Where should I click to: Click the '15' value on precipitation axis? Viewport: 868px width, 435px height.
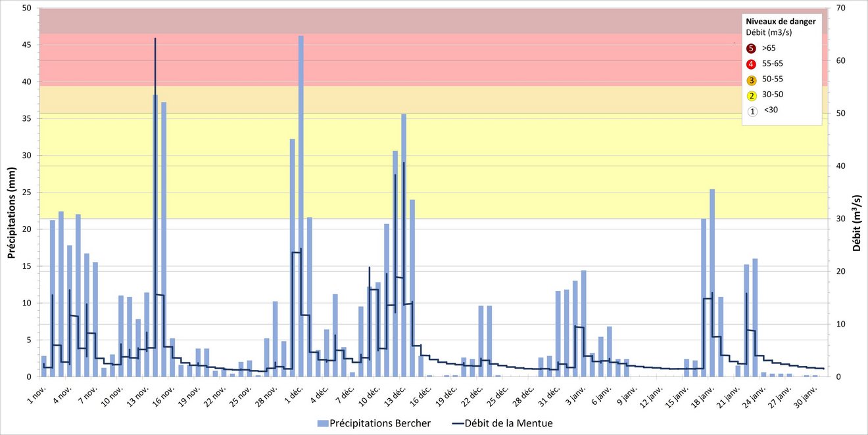point(26,266)
